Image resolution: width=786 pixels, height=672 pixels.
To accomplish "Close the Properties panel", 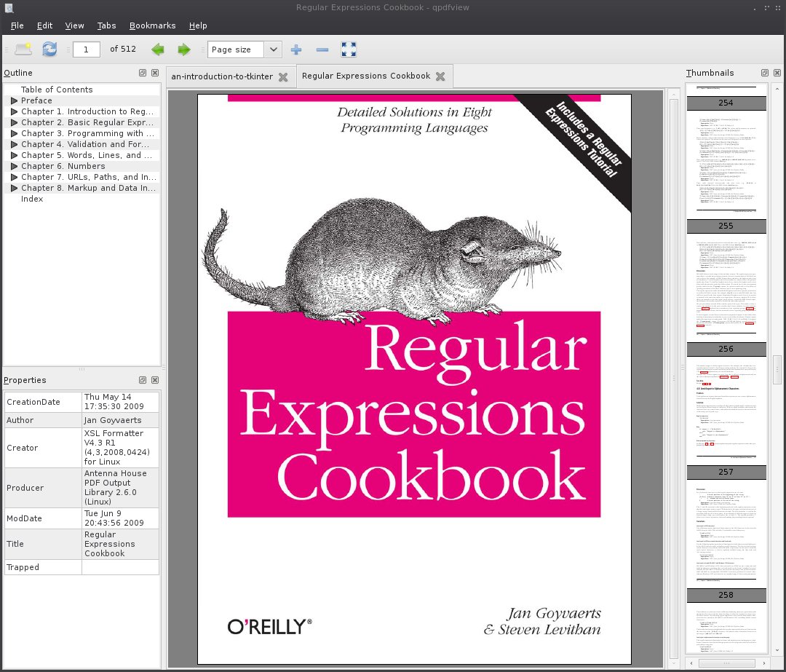I will tap(155, 380).
